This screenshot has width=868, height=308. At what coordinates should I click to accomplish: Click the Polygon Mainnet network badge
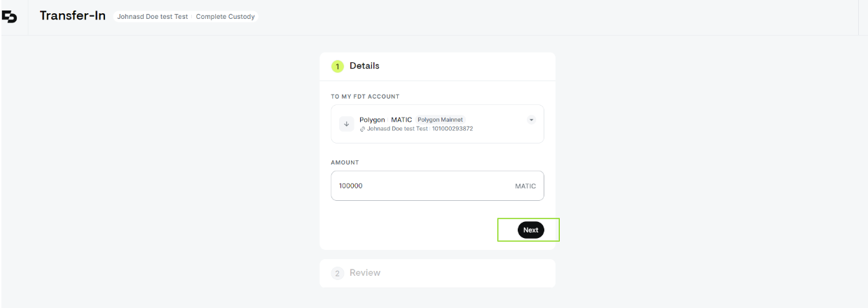[x=440, y=120]
